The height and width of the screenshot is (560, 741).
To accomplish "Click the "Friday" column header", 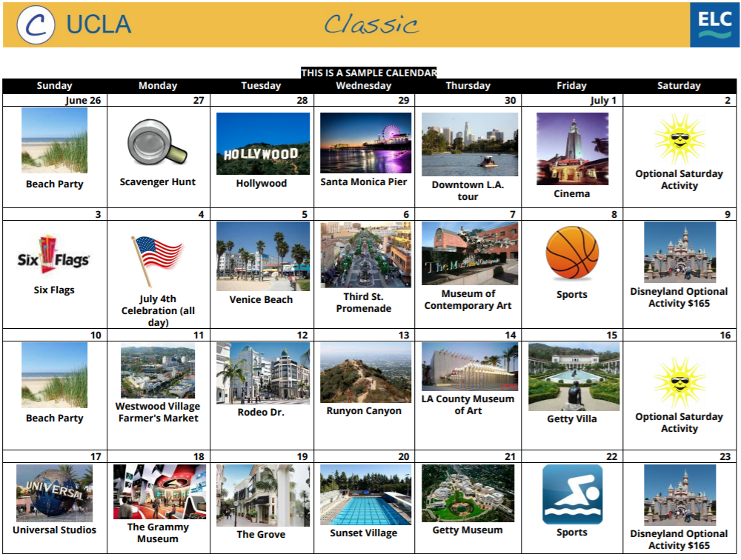I will [571, 85].
